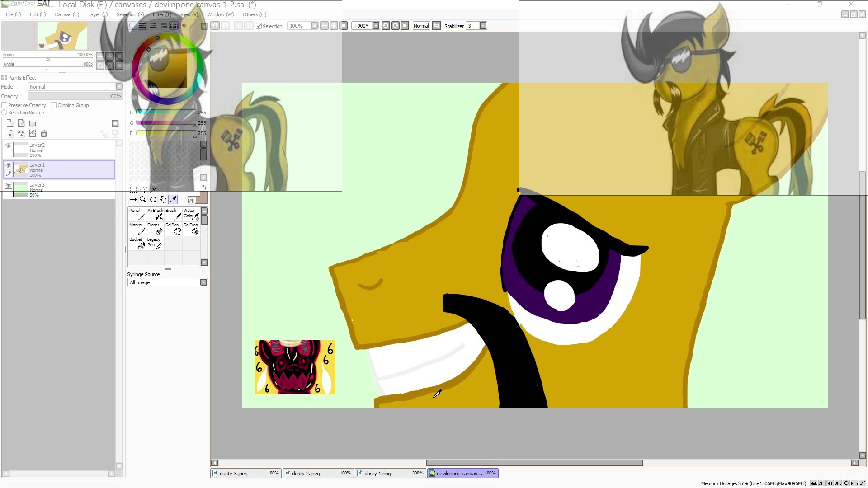Flip the canvas view horizontally
Viewport: 868px width, 488px height.
coord(436,26)
